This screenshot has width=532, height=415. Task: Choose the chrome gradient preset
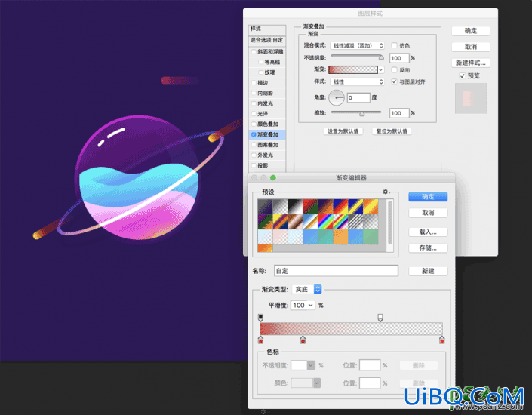pyautogui.click(x=310, y=222)
